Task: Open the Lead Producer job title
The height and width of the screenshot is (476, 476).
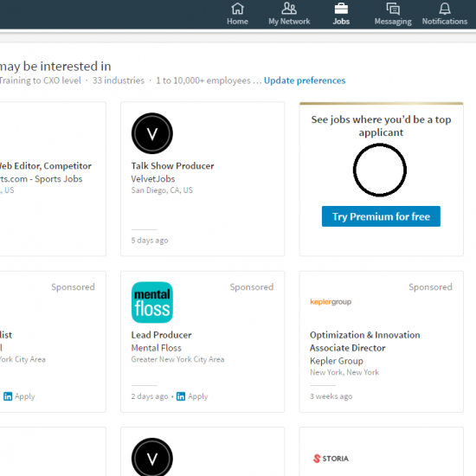Action: point(161,335)
